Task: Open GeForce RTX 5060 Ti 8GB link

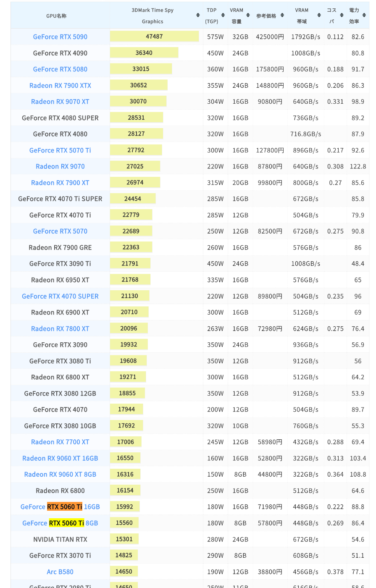Action: point(60,523)
